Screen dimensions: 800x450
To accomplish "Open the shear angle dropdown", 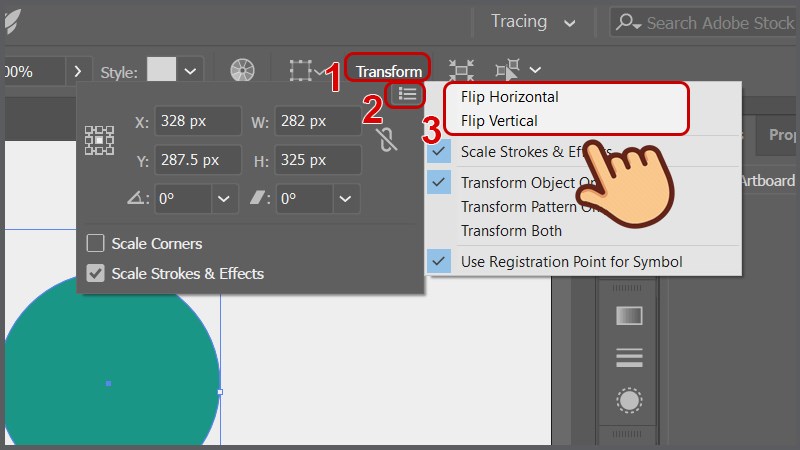I will point(345,198).
